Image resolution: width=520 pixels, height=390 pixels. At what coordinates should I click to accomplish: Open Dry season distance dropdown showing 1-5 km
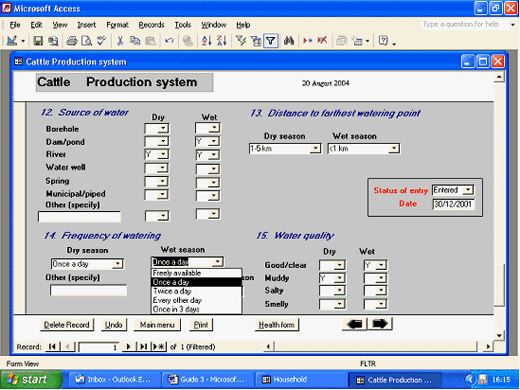(315, 149)
